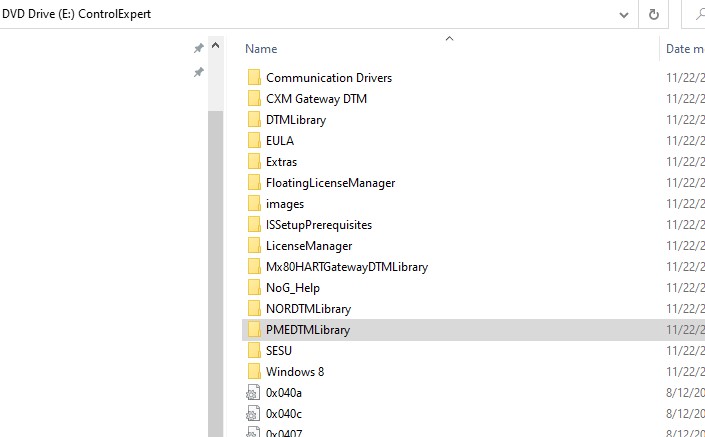Click the date cell in the 0x040a row
The width and height of the screenshot is (705, 437).
[685, 392]
